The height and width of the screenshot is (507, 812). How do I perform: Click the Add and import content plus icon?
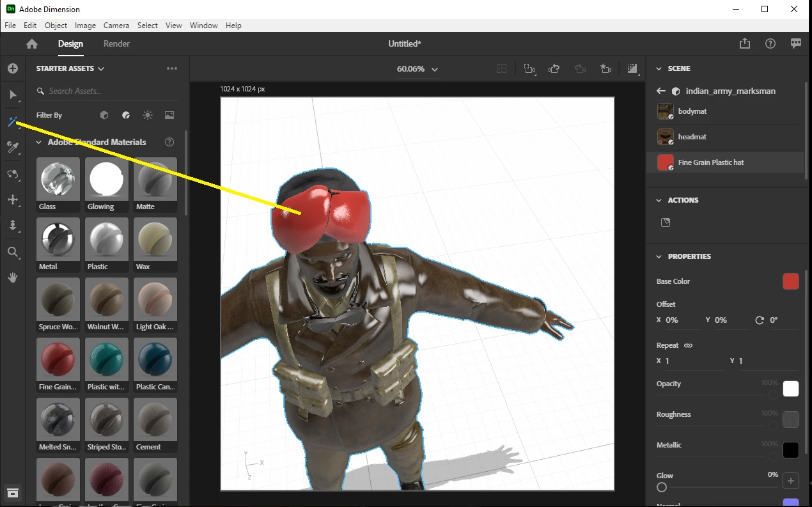[13, 68]
